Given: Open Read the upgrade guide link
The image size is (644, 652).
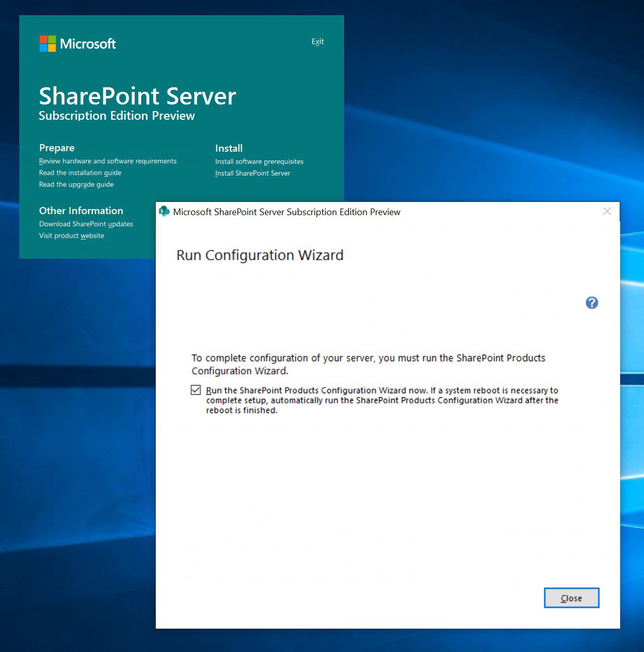Looking at the screenshot, I should [76, 184].
